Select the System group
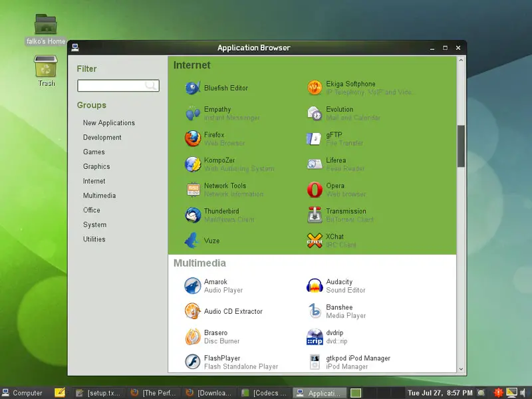Image resolution: width=532 pixels, height=399 pixels. click(94, 225)
